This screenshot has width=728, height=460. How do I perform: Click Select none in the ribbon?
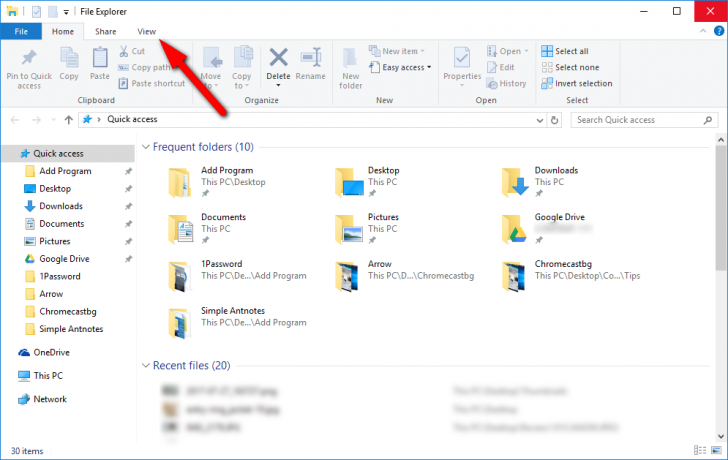tap(570, 67)
